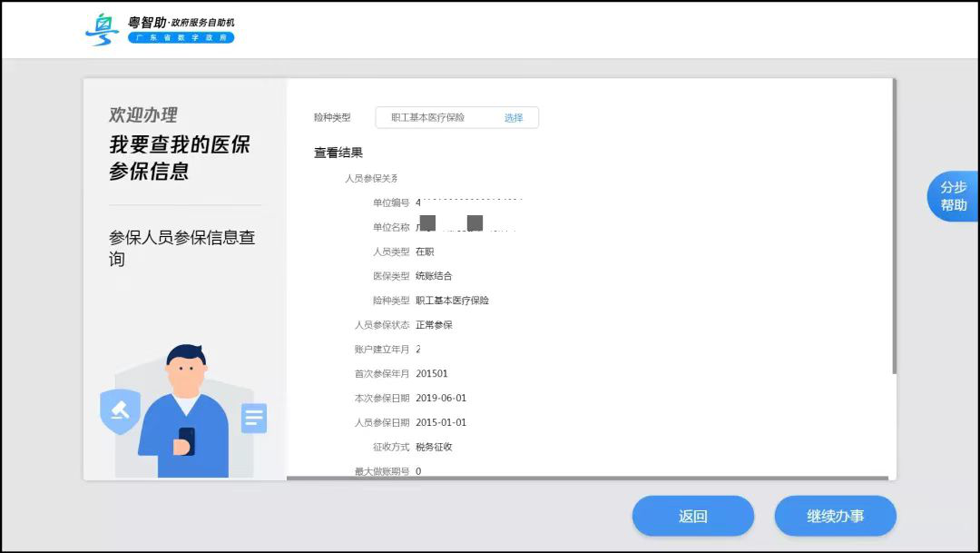
Task: Click the horizontal scrollbar below results
Action: click(x=587, y=478)
